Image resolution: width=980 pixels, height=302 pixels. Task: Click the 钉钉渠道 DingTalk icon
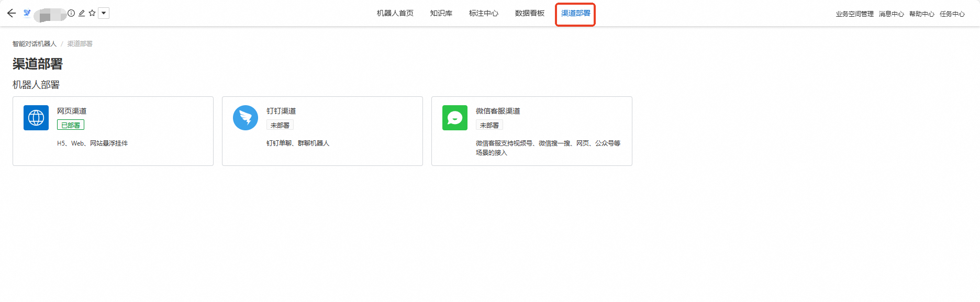[x=246, y=118]
